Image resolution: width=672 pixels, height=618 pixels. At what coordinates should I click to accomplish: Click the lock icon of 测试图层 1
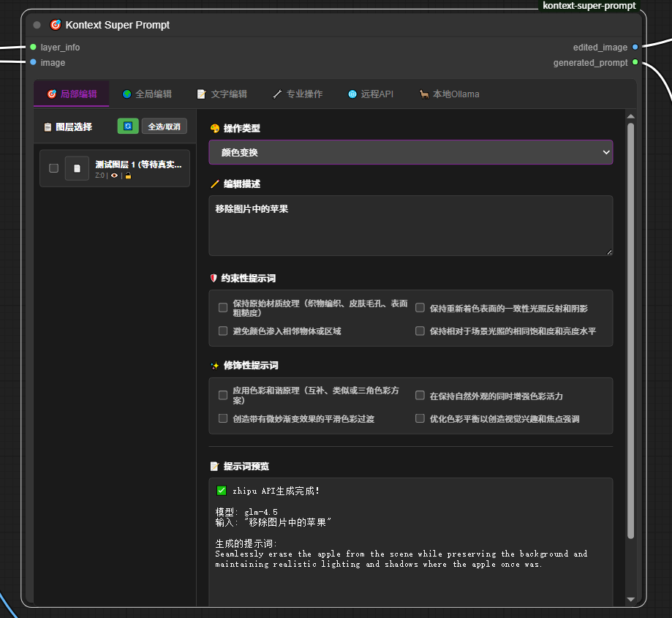pos(128,176)
